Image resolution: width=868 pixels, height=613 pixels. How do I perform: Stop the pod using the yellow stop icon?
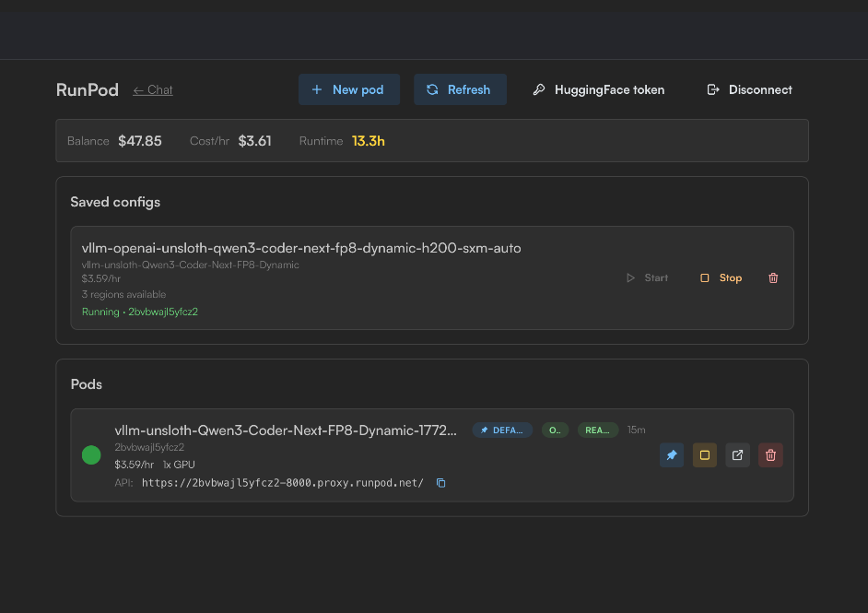tap(705, 454)
